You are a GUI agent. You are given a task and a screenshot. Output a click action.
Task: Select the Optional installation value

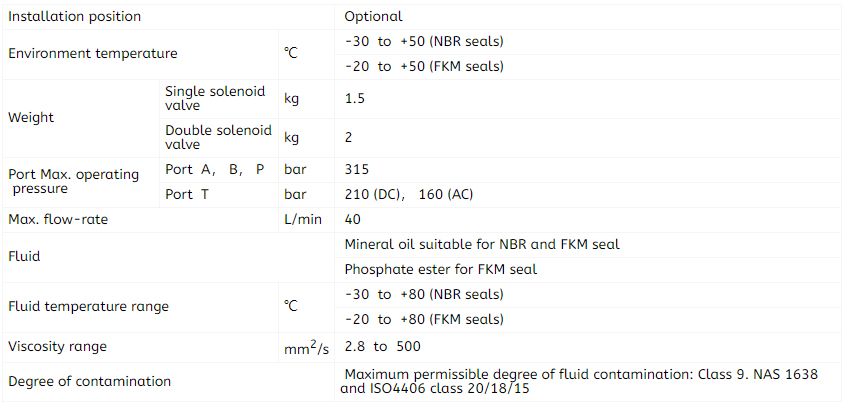(x=373, y=17)
